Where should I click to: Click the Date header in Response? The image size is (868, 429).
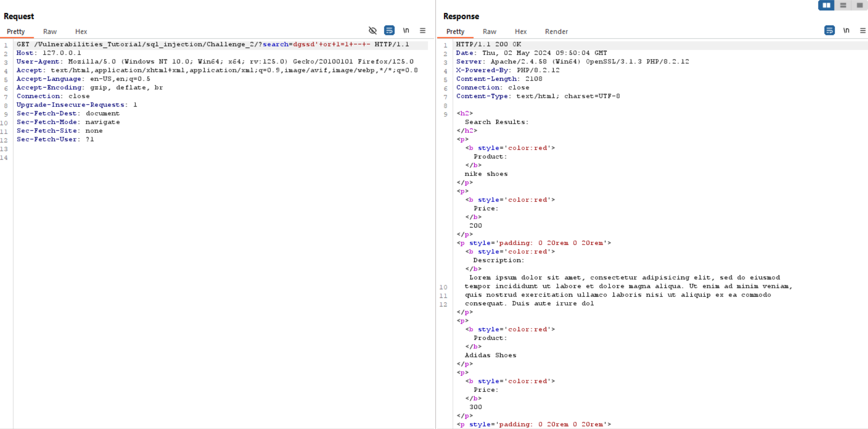click(x=531, y=53)
